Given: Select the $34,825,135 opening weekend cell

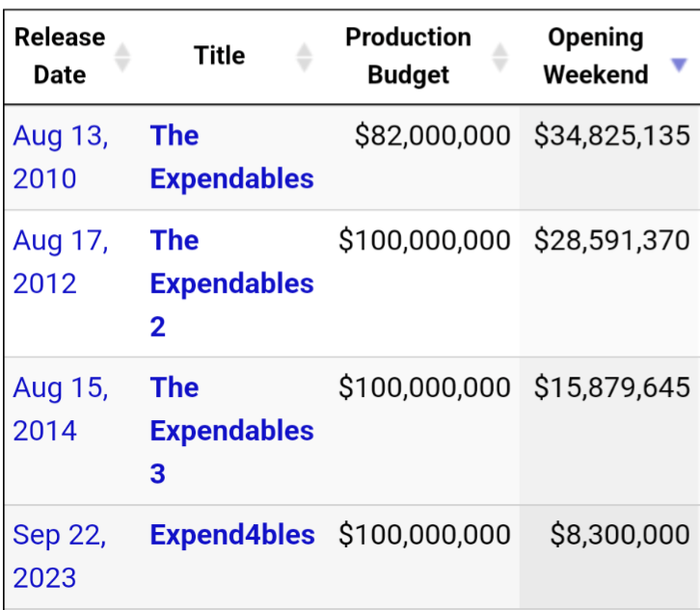Looking at the screenshot, I should coord(612,136).
